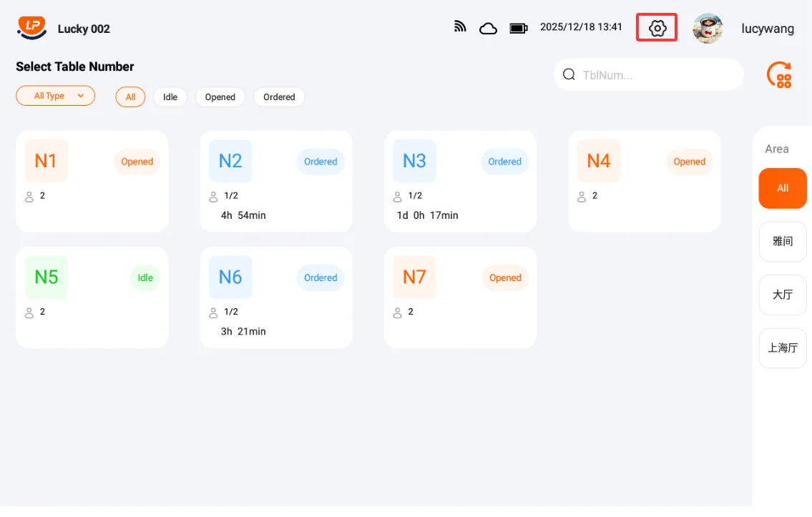Click the Opened badge on N7
Image resolution: width=812 pixels, height=517 pixels.
(505, 278)
